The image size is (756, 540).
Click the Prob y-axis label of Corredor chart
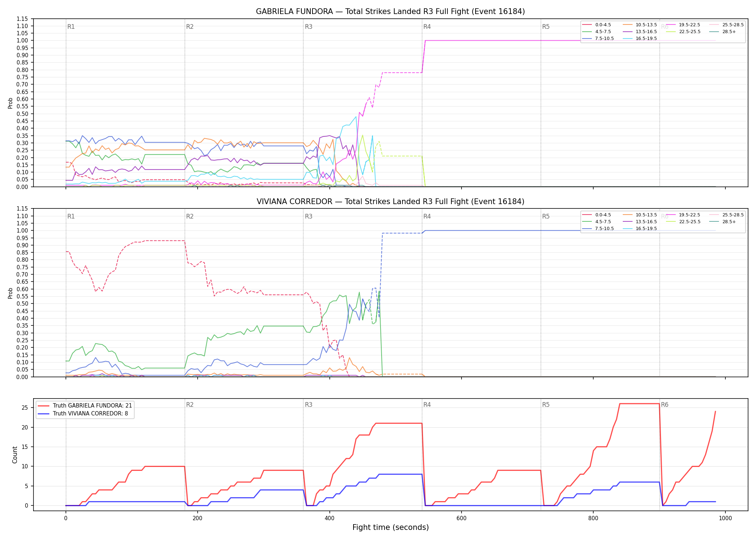[x=10, y=293]
